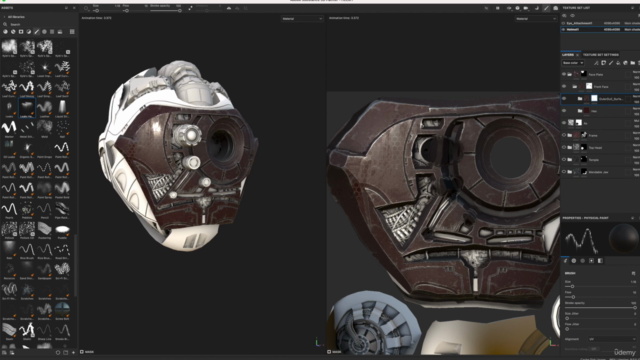Adjust the Flow slider in Properties
The image size is (640, 360).
click(x=600, y=297)
